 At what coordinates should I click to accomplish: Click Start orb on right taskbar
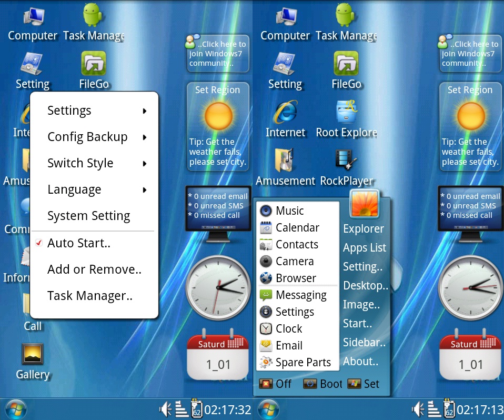[x=269, y=409]
